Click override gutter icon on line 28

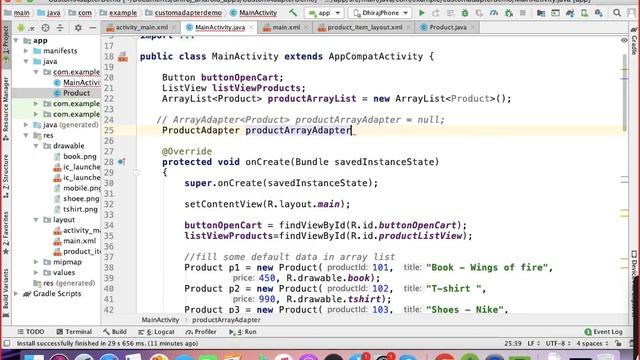click(x=122, y=162)
